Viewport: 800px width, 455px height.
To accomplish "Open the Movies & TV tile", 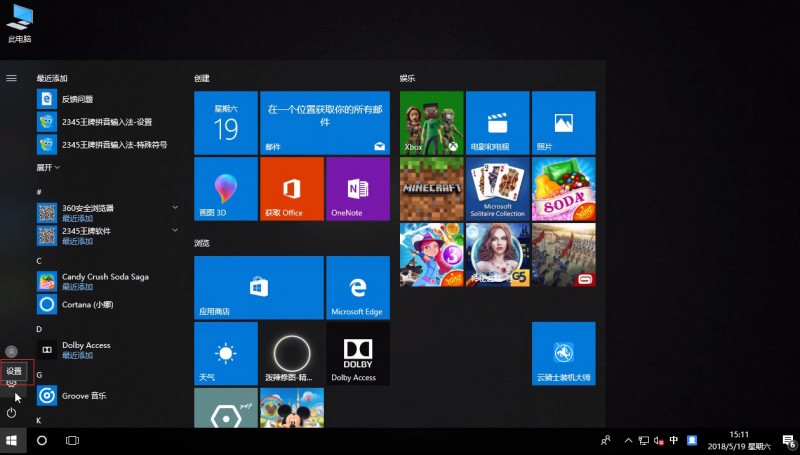I will click(497, 123).
